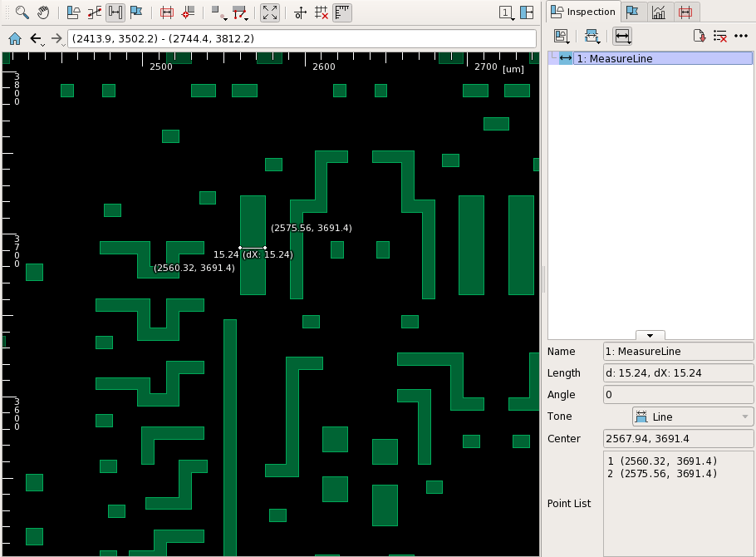Go to the home view
This screenshot has height=557, width=756.
(15, 38)
